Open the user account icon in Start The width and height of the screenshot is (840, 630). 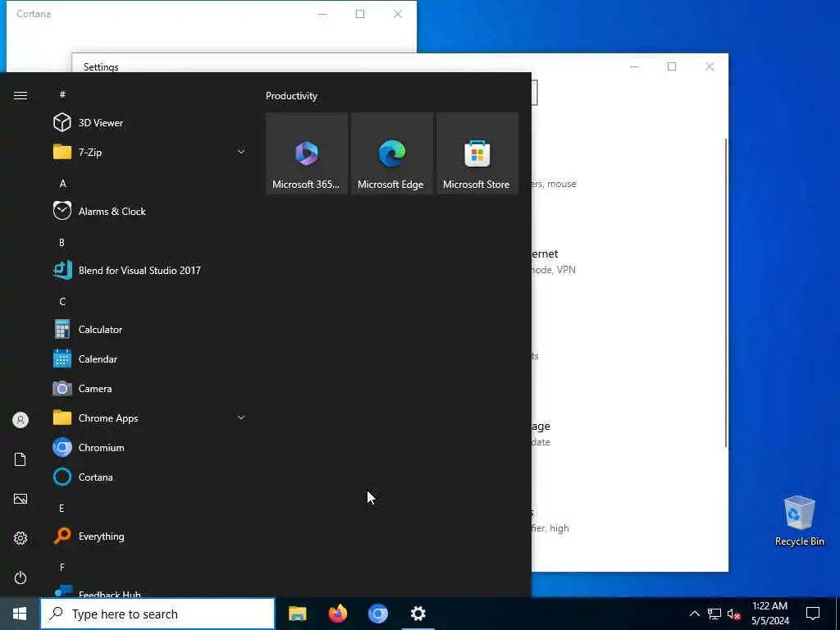[21, 420]
